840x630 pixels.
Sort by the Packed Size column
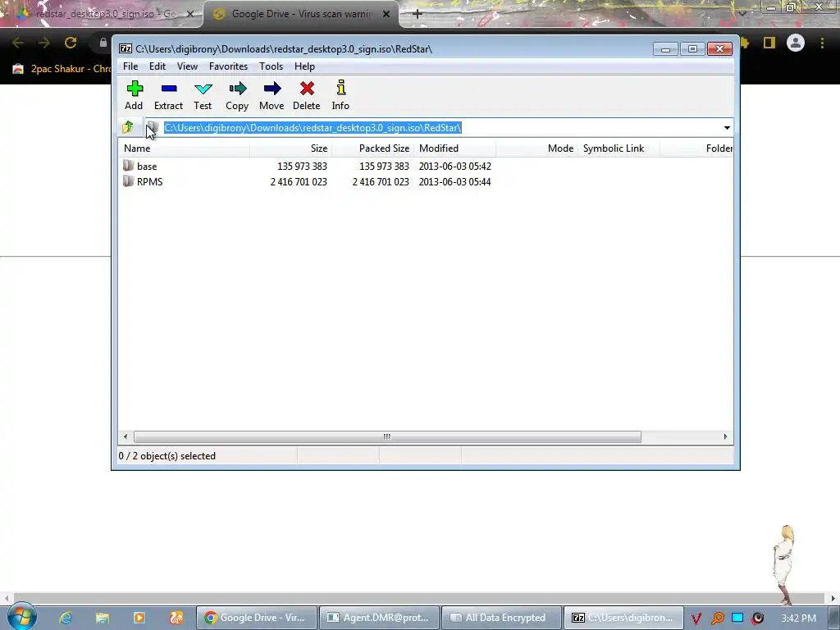(373, 148)
